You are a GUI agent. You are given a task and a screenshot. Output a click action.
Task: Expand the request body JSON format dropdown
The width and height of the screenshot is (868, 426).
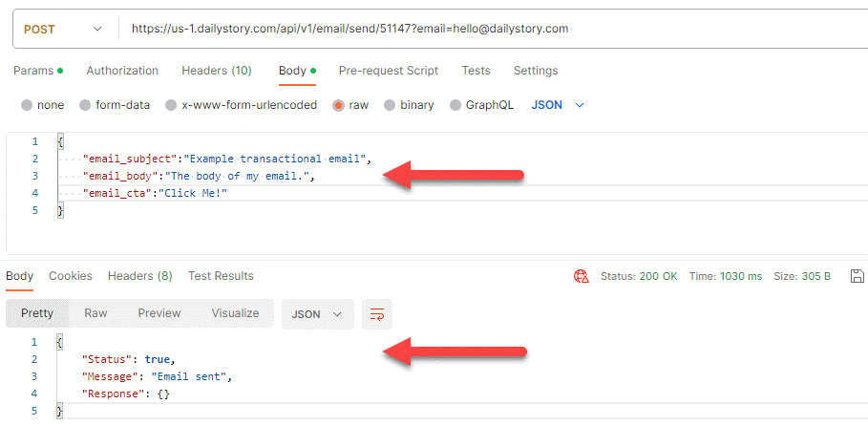(x=558, y=105)
